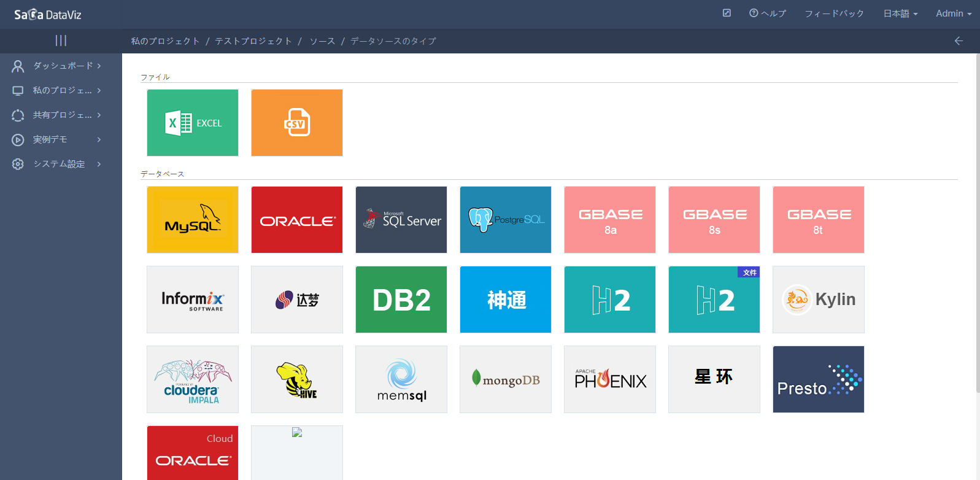This screenshot has width=980, height=480.
Task: Select the Cloudera Impala tile
Action: click(x=193, y=379)
